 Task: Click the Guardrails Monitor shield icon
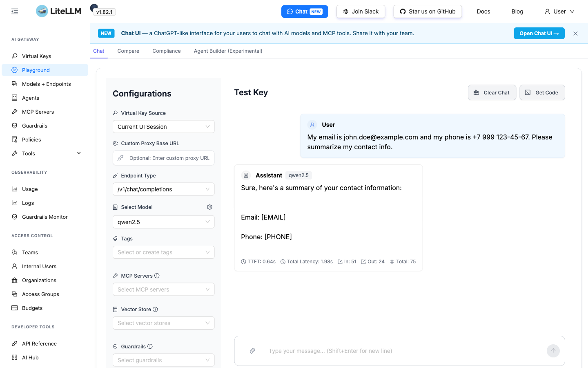[15, 217]
